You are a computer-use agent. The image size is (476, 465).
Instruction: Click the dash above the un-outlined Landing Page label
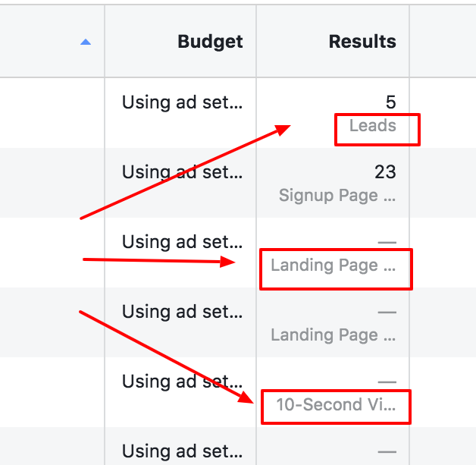point(387,313)
